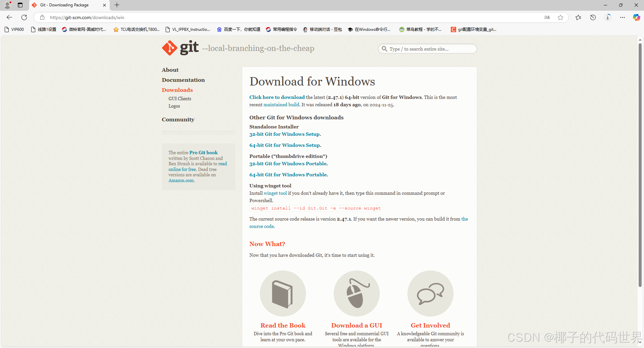
Task: Open the maintained build link
Action: click(x=281, y=105)
